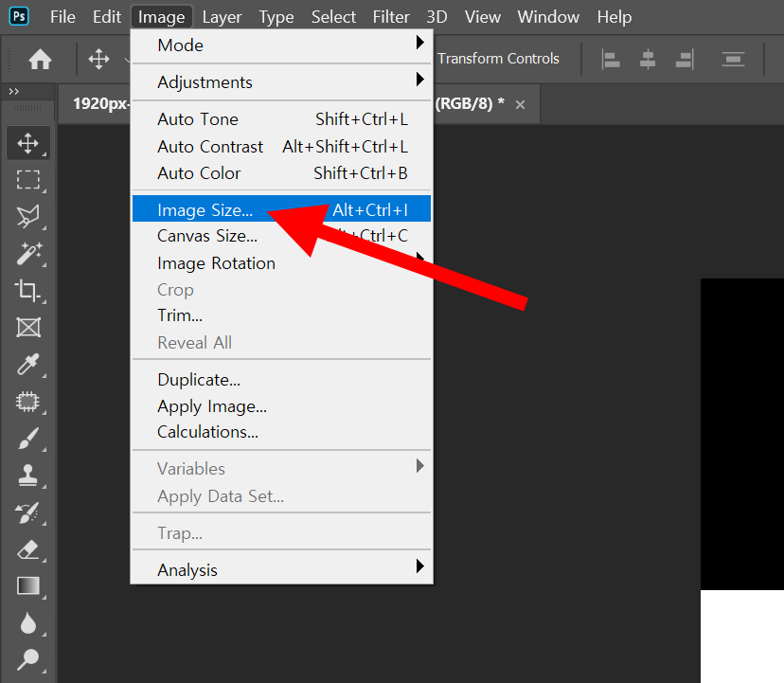
Task: Select the Eyedropper tool
Action: click(x=28, y=365)
